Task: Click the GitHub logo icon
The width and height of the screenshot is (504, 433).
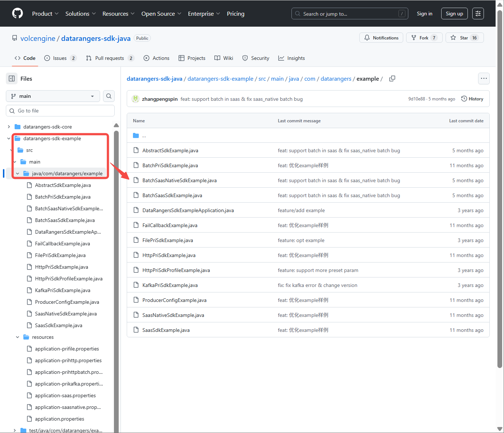Action: click(18, 14)
